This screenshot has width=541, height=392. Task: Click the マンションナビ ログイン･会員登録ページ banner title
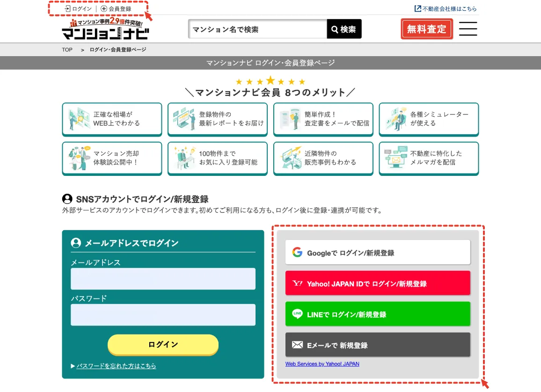(270, 63)
